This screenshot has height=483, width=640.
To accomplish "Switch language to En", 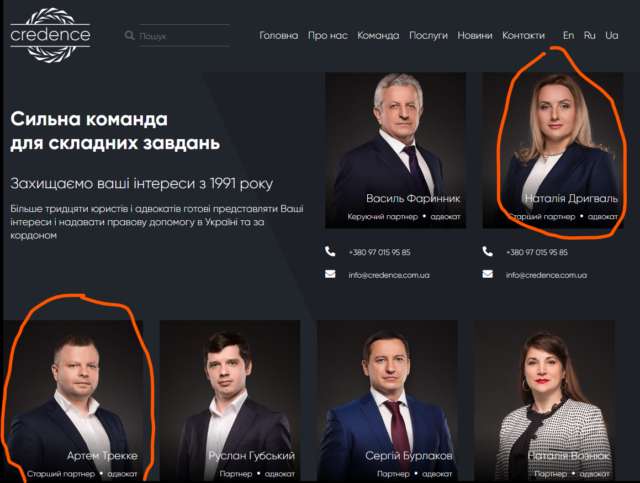I will (x=568, y=36).
